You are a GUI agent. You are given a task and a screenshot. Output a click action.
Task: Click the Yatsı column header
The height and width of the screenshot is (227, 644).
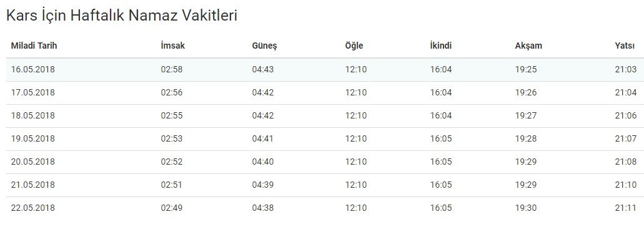tap(625, 46)
